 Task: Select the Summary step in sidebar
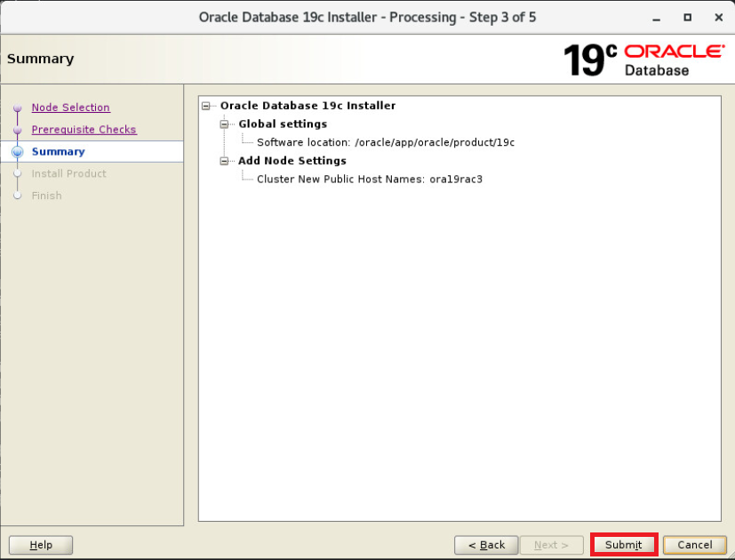[x=58, y=151]
